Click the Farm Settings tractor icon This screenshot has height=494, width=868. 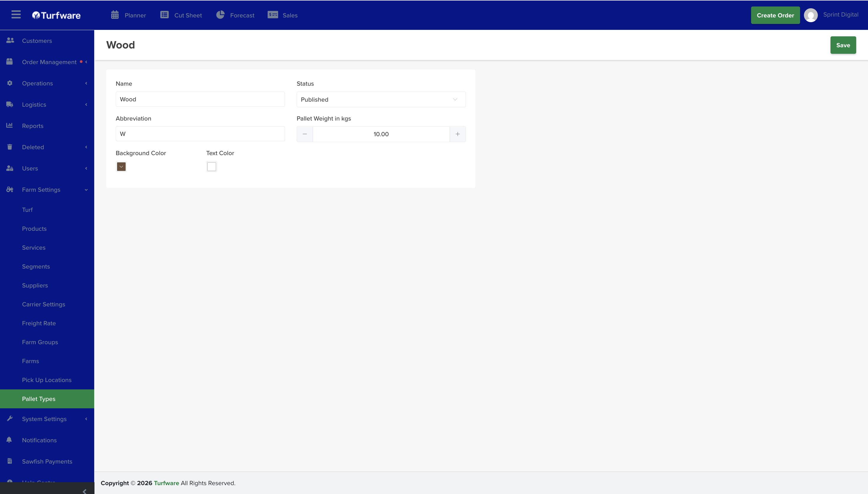pos(9,189)
